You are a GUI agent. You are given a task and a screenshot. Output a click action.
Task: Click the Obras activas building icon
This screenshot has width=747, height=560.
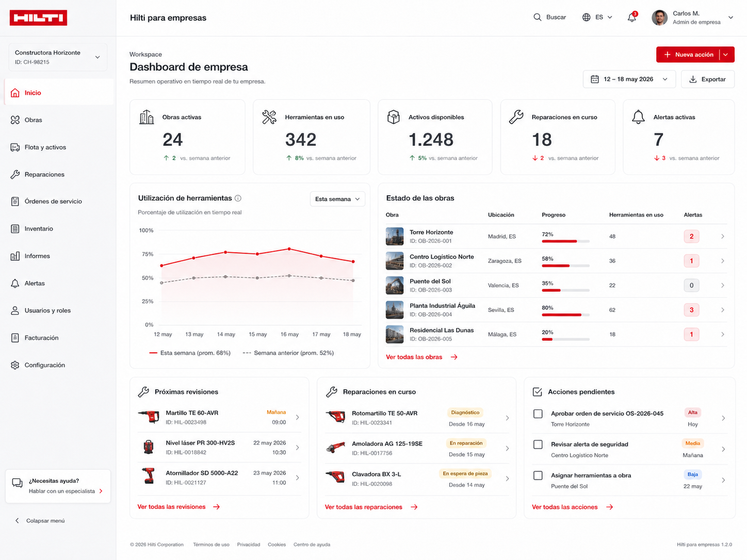click(x=147, y=117)
